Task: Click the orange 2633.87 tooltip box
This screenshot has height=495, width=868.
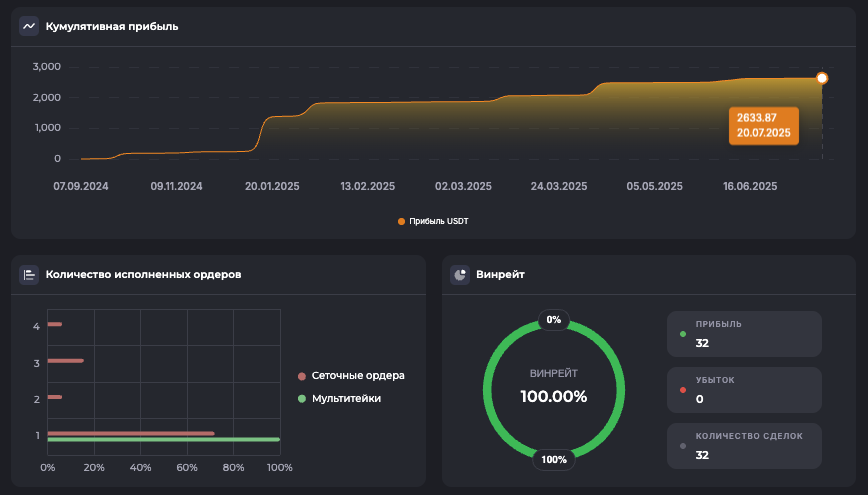Action: 764,125
